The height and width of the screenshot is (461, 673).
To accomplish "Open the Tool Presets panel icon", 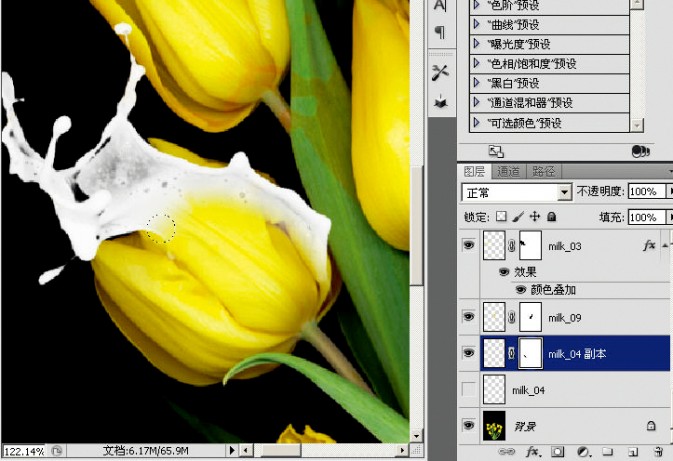I will [x=440, y=73].
